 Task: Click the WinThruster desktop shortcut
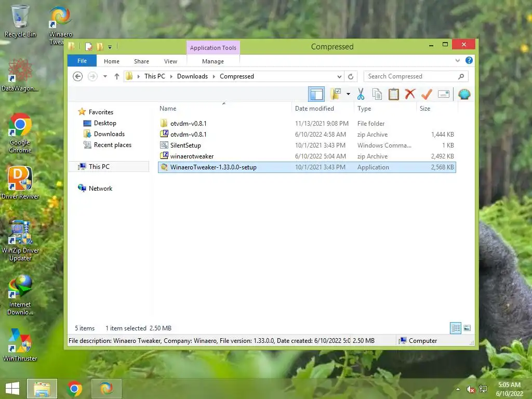20,345
